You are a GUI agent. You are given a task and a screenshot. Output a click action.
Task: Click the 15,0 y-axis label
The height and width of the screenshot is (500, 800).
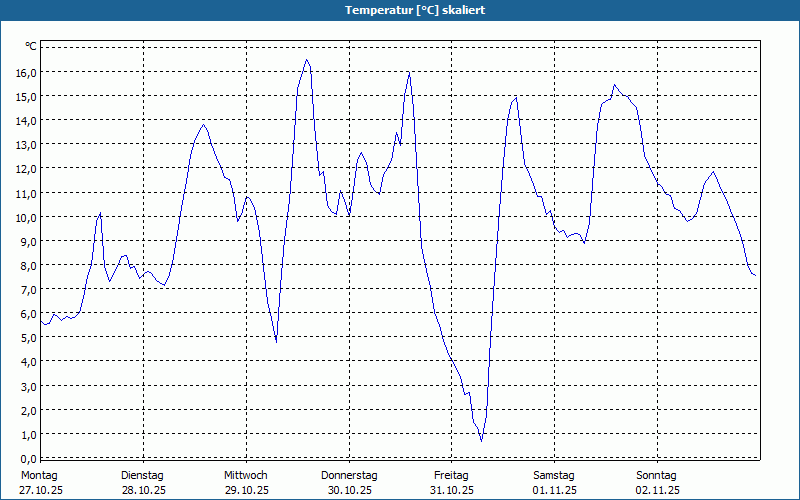[27, 96]
